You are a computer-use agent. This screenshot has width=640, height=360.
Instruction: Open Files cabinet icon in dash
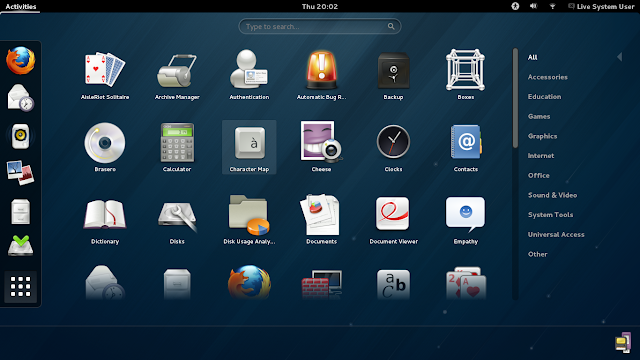20,211
